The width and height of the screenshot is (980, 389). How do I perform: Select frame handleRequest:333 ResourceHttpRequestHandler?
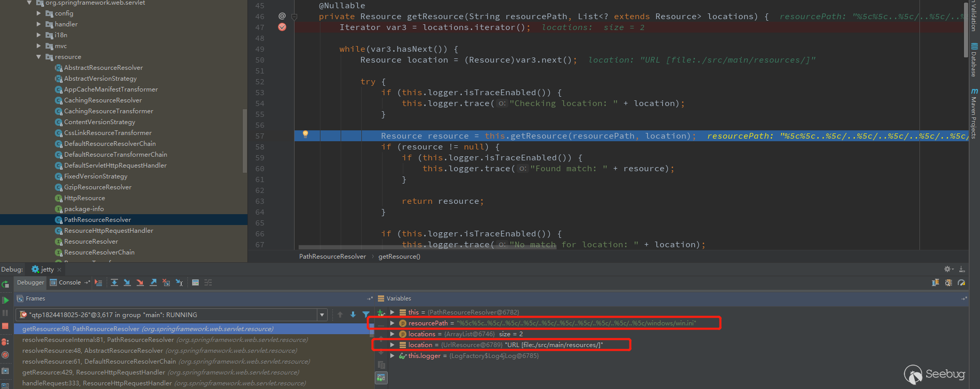click(x=164, y=383)
